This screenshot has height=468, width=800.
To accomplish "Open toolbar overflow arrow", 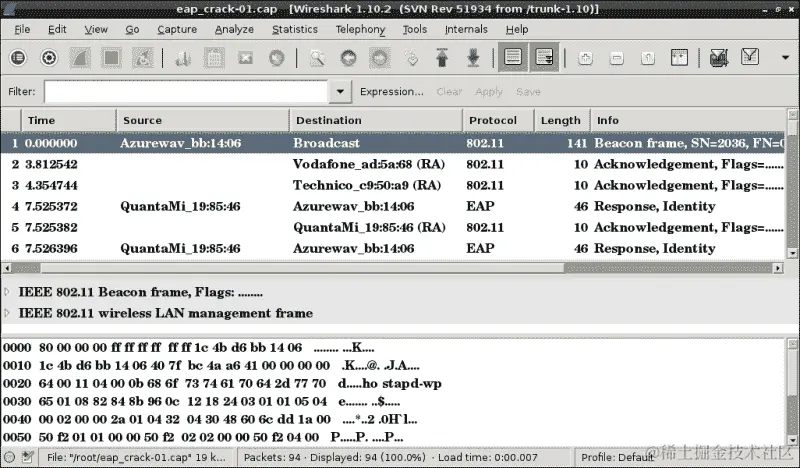I will pos(786,58).
